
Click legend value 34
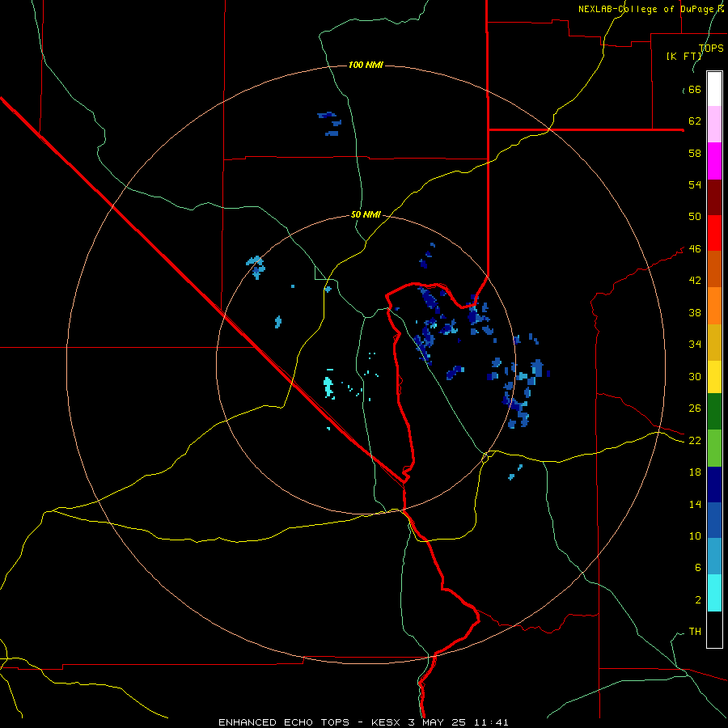click(695, 344)
